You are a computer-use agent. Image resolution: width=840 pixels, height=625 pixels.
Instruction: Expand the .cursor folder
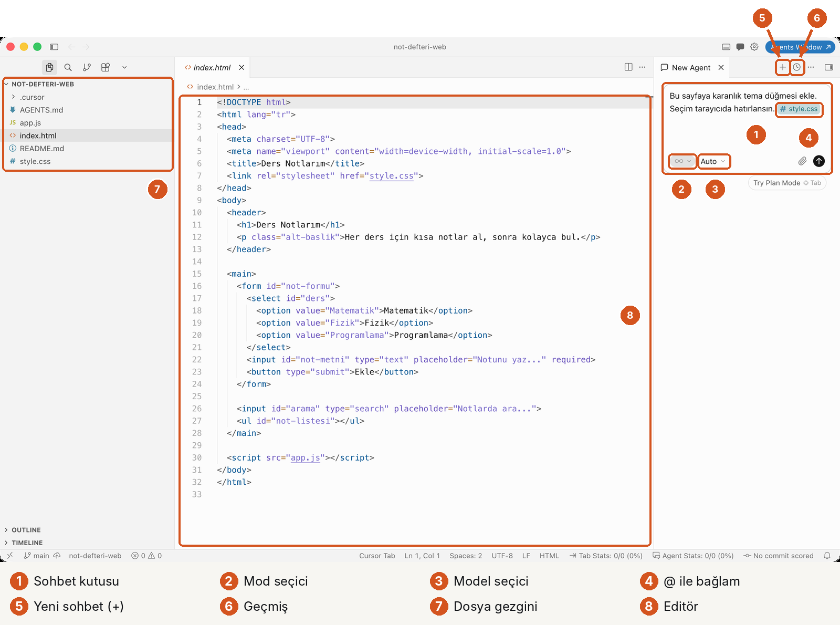[88, 97]
